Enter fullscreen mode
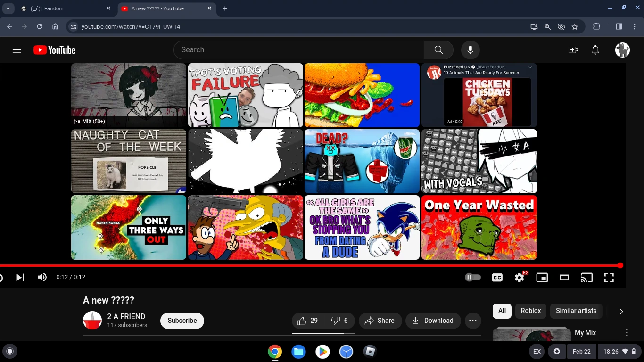Image resolution: width=644 pixels, height=362 pixels. 609,277
